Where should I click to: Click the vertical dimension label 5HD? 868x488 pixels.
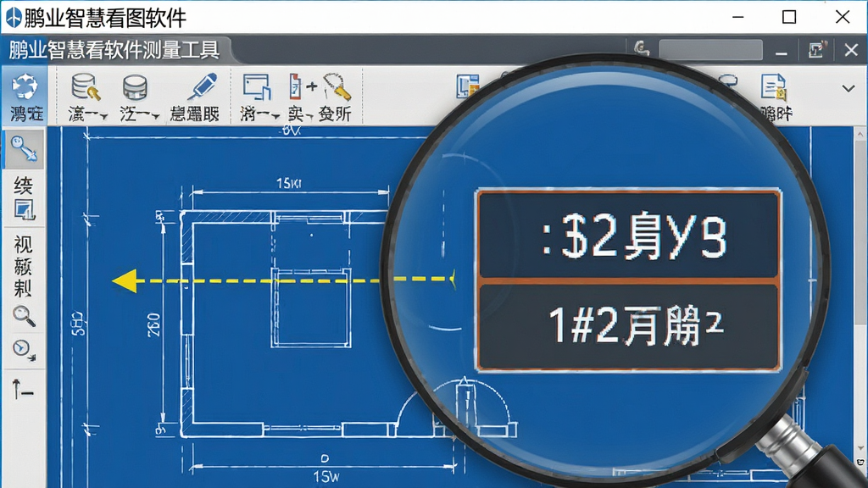[79, 324]
